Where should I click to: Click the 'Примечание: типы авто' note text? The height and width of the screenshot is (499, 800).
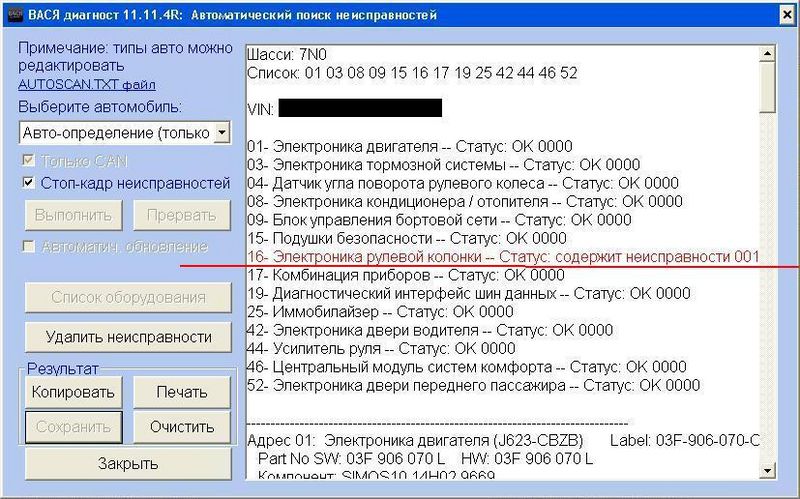[125, 57]
